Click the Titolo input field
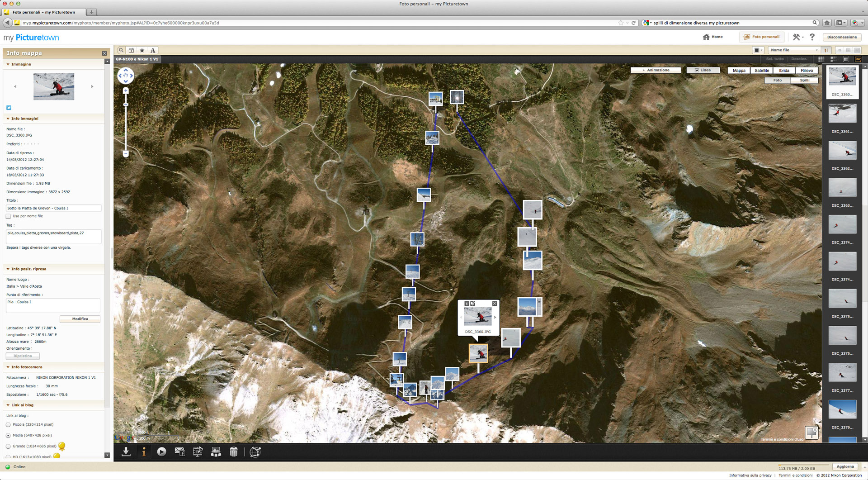This screenshot has height=480, width=868. coord(53,208)
